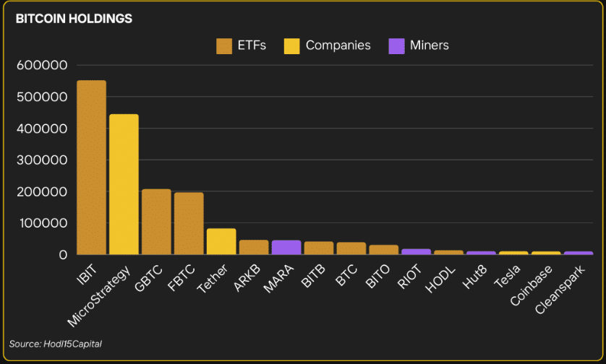Hide the ETFs series via legend label
Viewport: 606px width, 364px height.
click(x=252, y=45)
